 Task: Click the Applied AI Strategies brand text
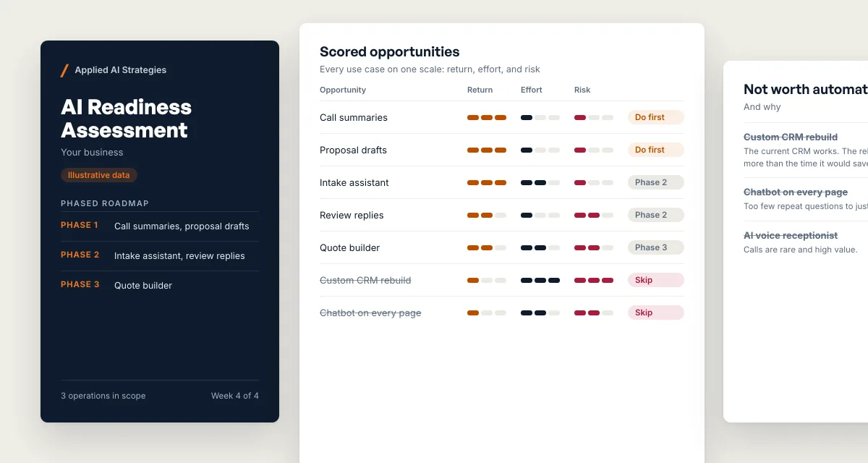[x=121, y=70]
